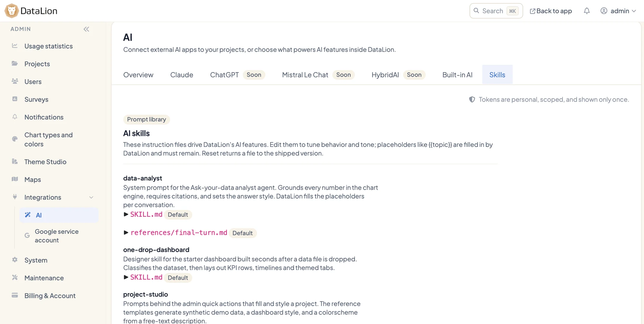Click the Prompt library badge
This screenshot has width=644, height=324.
click(x=147, y=119)
